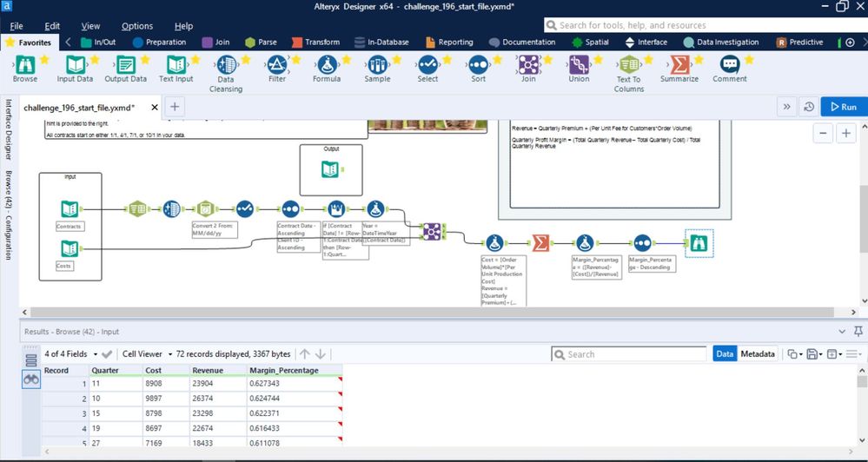Viewport: 868px width, 462px height.
Task: Select the Sort tool in palette
Action: click(x=478, y=65)
